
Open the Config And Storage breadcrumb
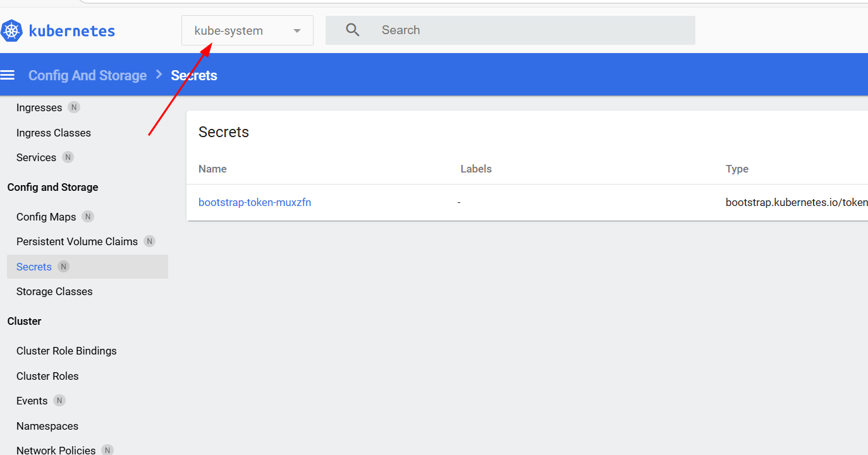click(x=87, y=75)
